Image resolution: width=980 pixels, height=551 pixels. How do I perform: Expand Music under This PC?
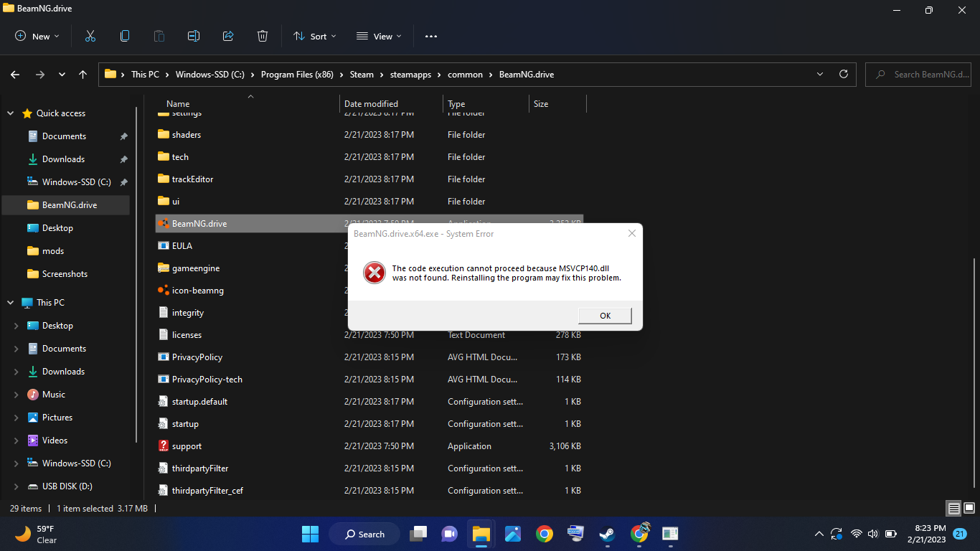click(17, 395)
